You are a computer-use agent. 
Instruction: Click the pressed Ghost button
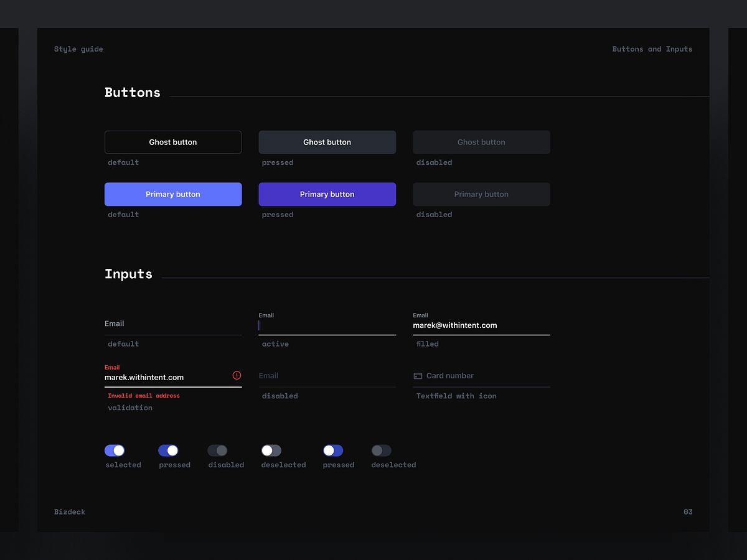[327, 142]
